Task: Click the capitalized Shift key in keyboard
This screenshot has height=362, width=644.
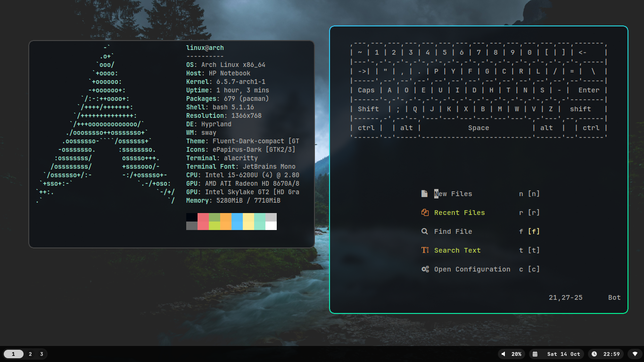Action: click(368, 109)
